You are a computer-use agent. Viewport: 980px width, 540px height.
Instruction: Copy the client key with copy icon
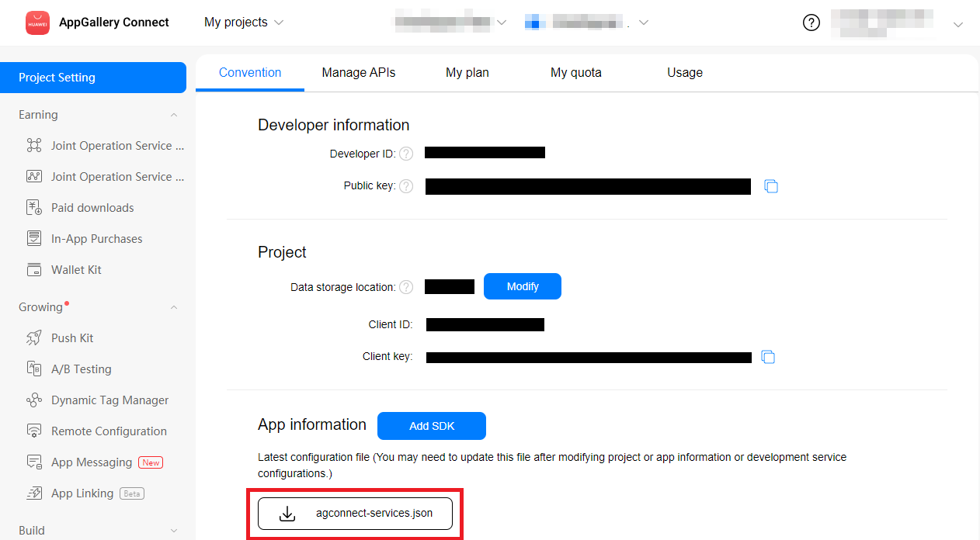pos(768,357)
